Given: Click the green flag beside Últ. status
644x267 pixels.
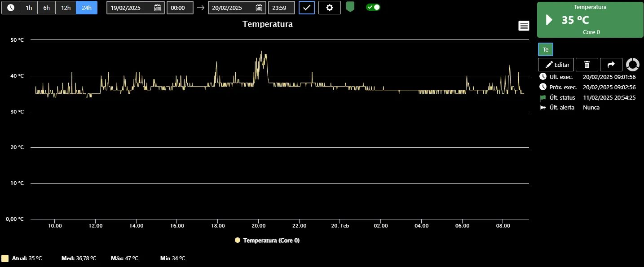Looking at the screenshot, I should coord(543,97).
